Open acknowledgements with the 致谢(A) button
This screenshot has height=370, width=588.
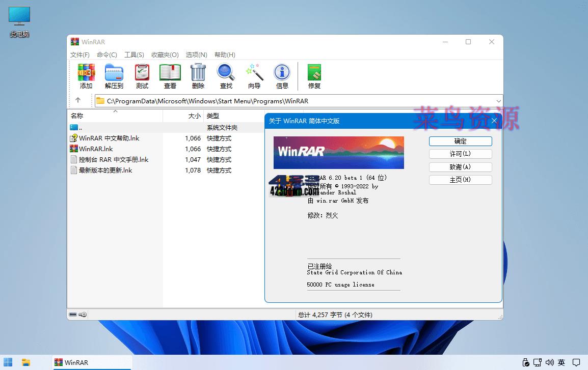pyautogui.click(x=460, y=166)
